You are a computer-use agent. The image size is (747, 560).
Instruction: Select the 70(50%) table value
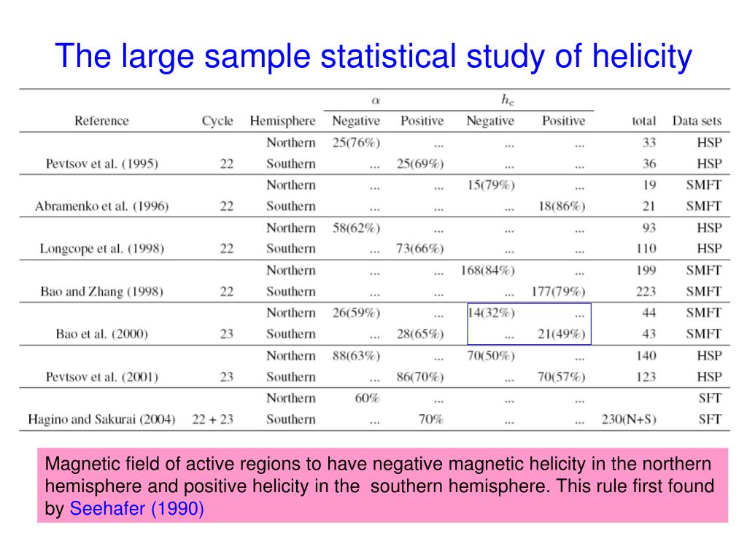tap(491, 356)
